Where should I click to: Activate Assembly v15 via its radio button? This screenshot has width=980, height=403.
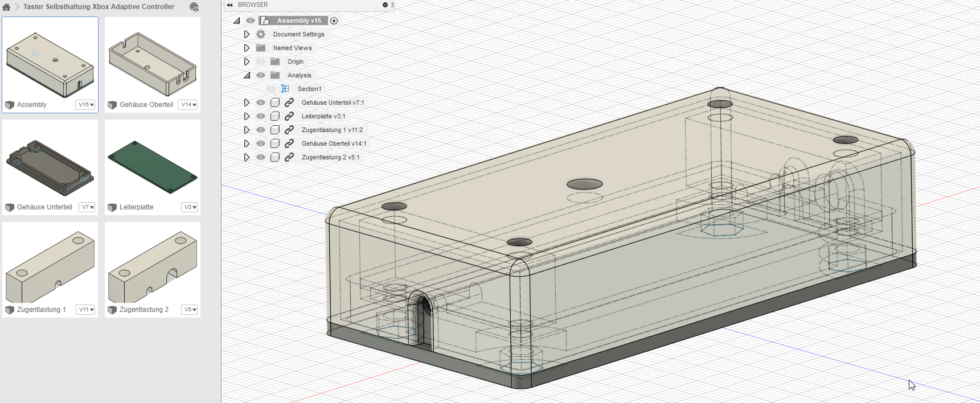(x=334, y=20)
